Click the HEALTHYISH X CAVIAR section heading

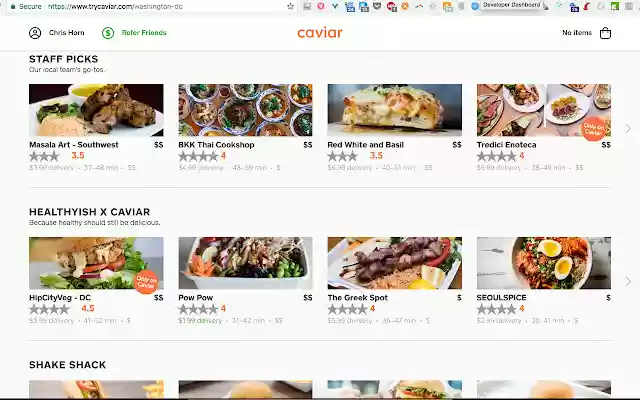(x=89, y=212)
